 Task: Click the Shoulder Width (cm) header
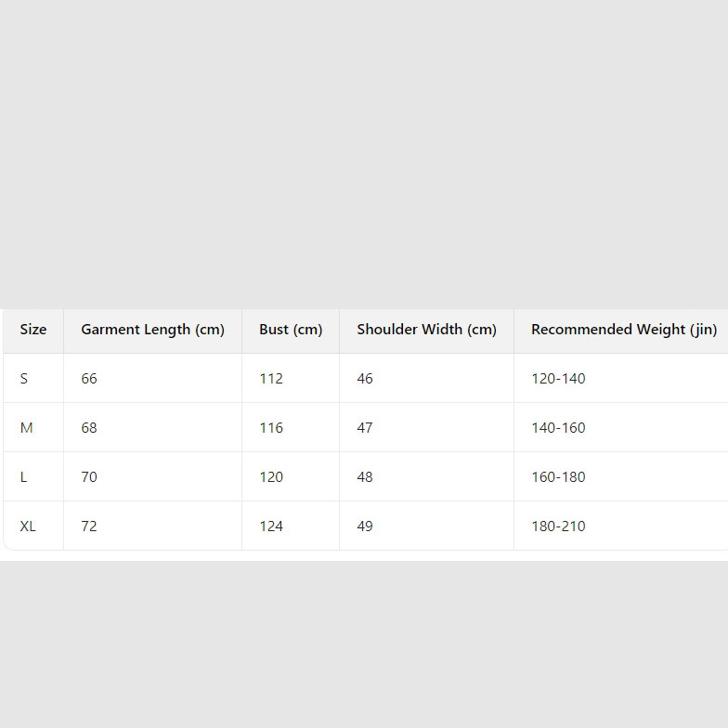[x=426, y=330]
